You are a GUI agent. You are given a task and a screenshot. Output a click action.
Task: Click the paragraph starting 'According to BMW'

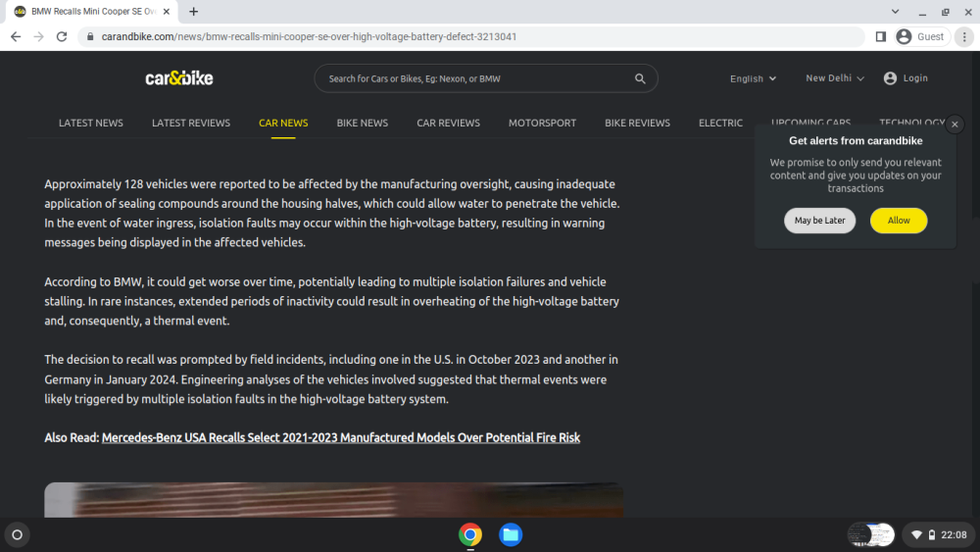[x=332, y=301]
